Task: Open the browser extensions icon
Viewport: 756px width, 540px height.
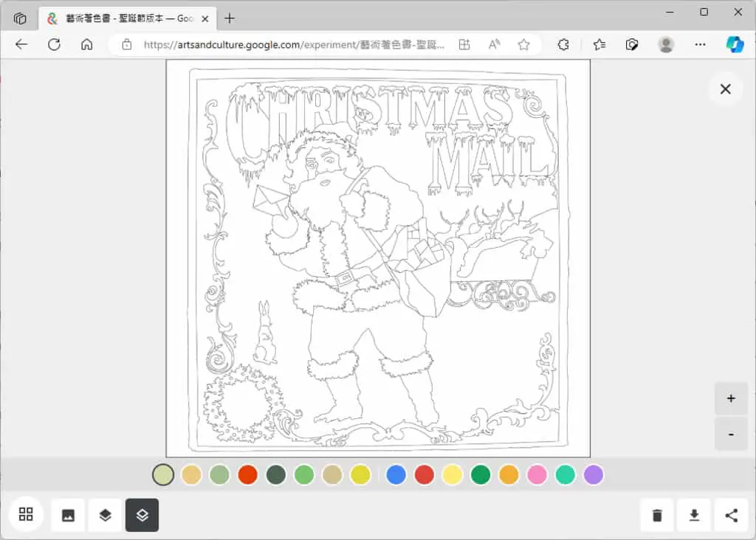Action: 563,45
